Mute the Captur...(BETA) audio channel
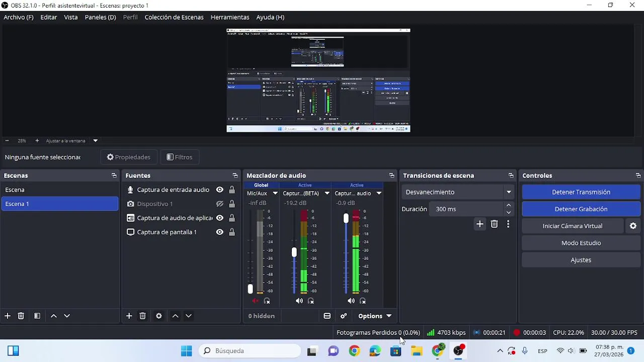Image resolution: width=644 pixels, height=362 pixels. click(x=299, y=301)
